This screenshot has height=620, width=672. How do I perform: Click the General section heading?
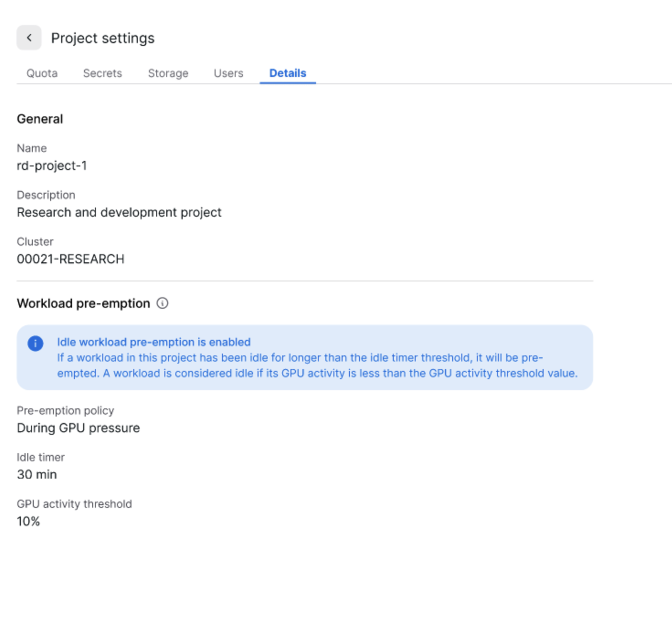click(x=40, y=119)
